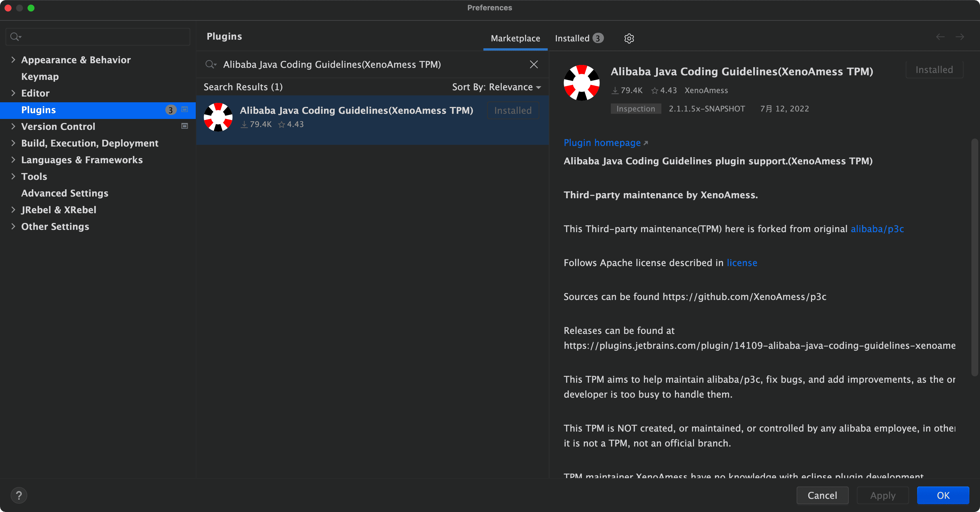Click version 2.1.1.5x-SNAPSHOT text

707,109
